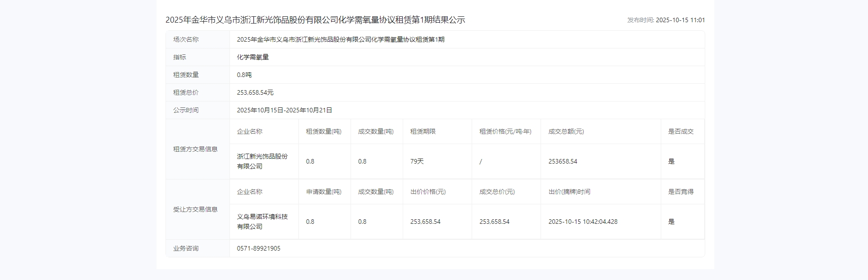Image resolution: width=868 pixels, height=280 pixels.
Task: Select the bid time 2025-10-15 10:42:04.428
Action: tap(583, 222)
